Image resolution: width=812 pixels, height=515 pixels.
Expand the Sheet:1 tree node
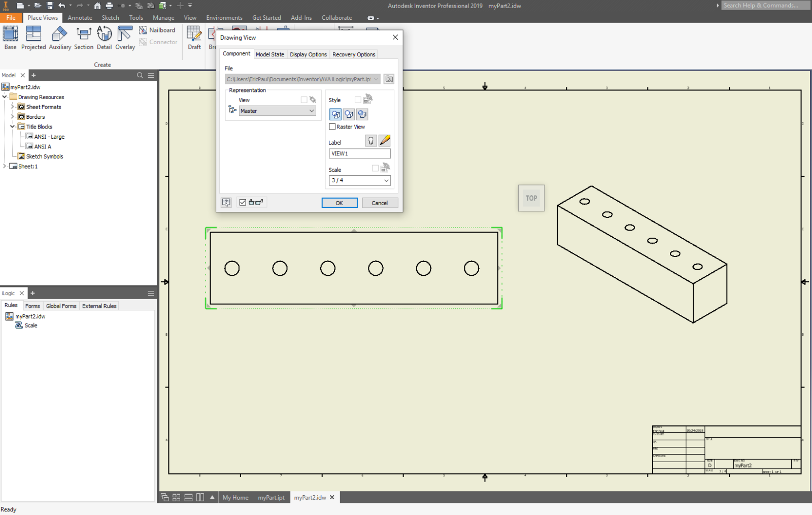tap(5, 166)
